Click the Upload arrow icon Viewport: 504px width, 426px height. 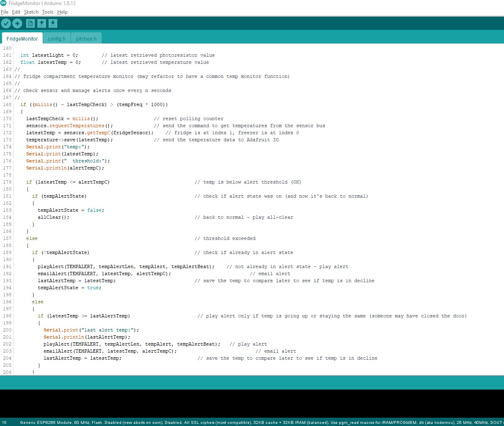tap(17, 24)
